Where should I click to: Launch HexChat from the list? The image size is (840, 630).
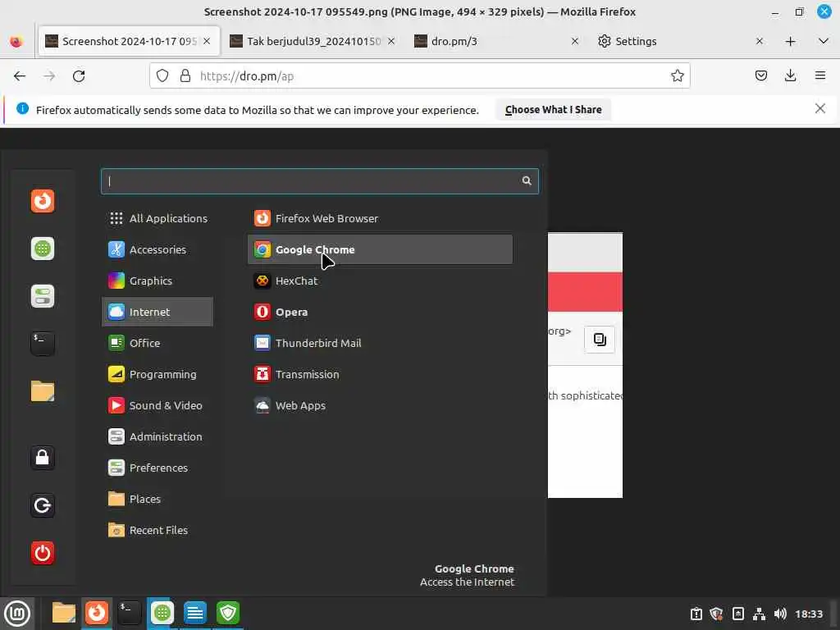pyautogui.click(x=380, y=281)
